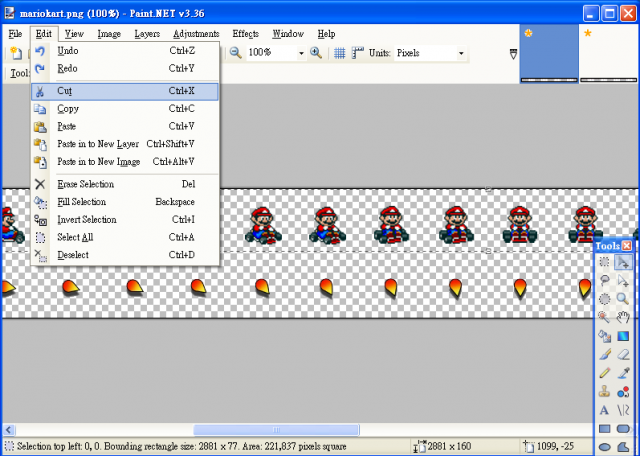Select the Line/Curve tool
This screenshot has width=640, height=456.
tap(623, 410)
